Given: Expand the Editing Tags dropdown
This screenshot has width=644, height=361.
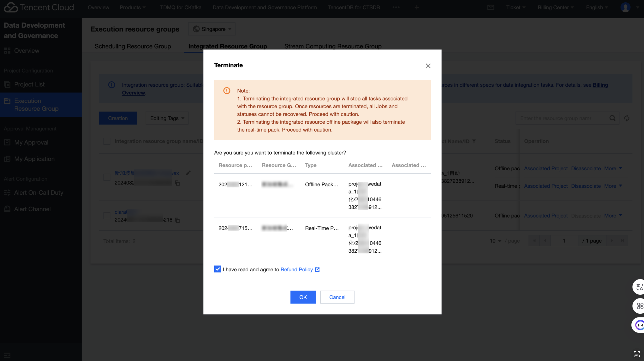Looking at the screenshot, I should tap(167, 118).
